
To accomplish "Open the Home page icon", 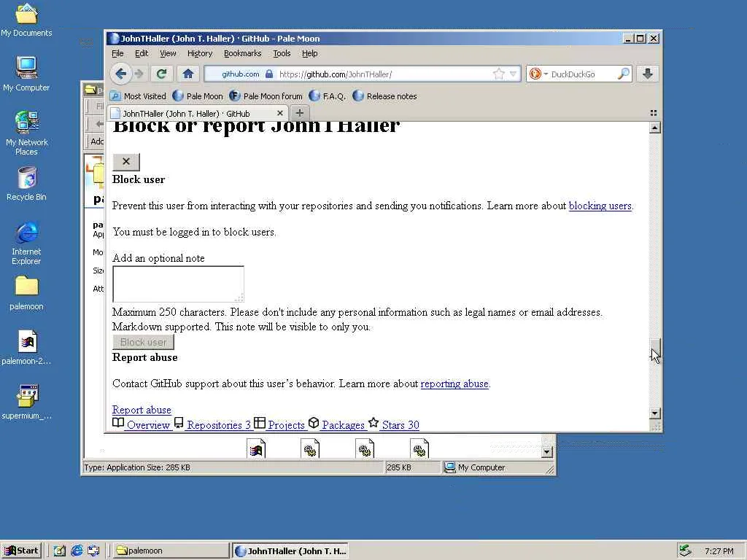I will click(187, 74).
